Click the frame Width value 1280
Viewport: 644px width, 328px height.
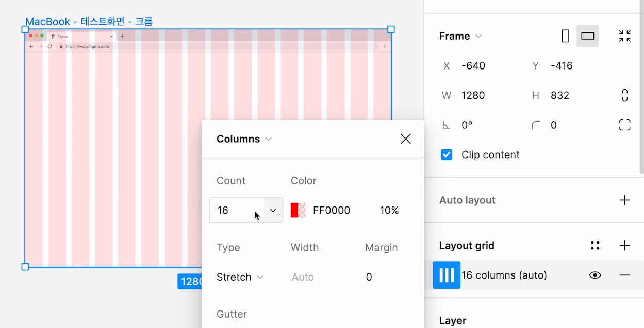tap(473, 95)
